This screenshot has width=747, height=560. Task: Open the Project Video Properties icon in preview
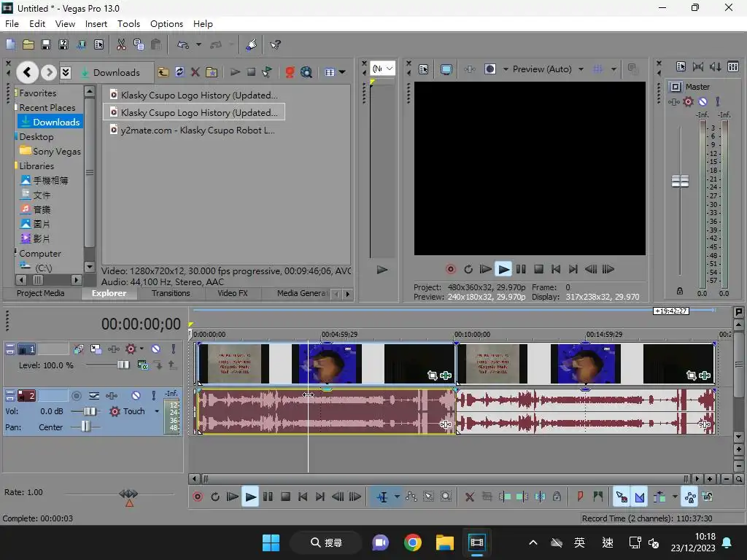(424, 69)
